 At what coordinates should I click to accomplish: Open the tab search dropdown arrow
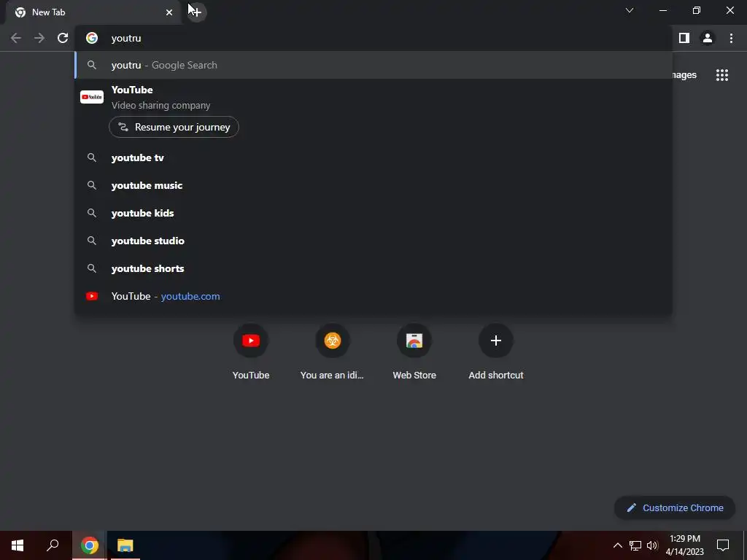pos(630,10)
